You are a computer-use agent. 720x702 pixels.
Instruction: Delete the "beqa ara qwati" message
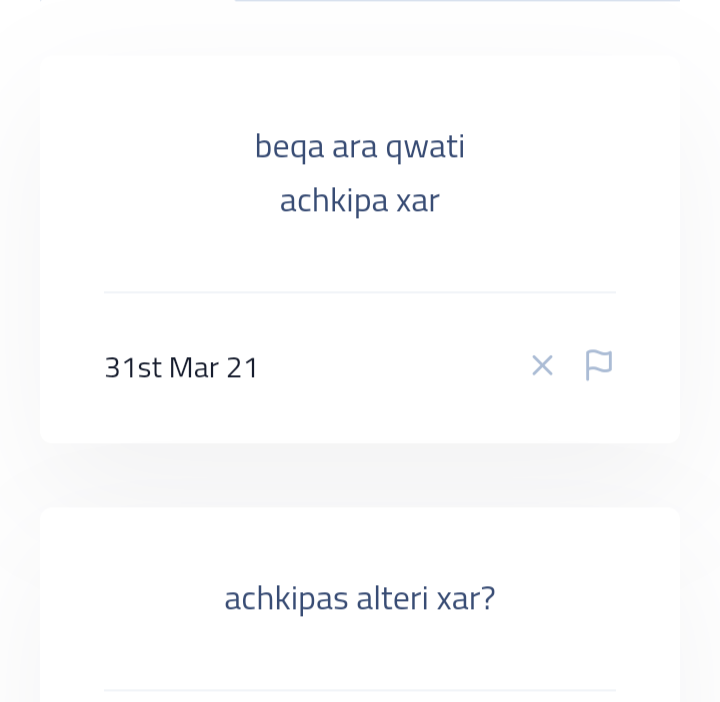coord(542,366)
